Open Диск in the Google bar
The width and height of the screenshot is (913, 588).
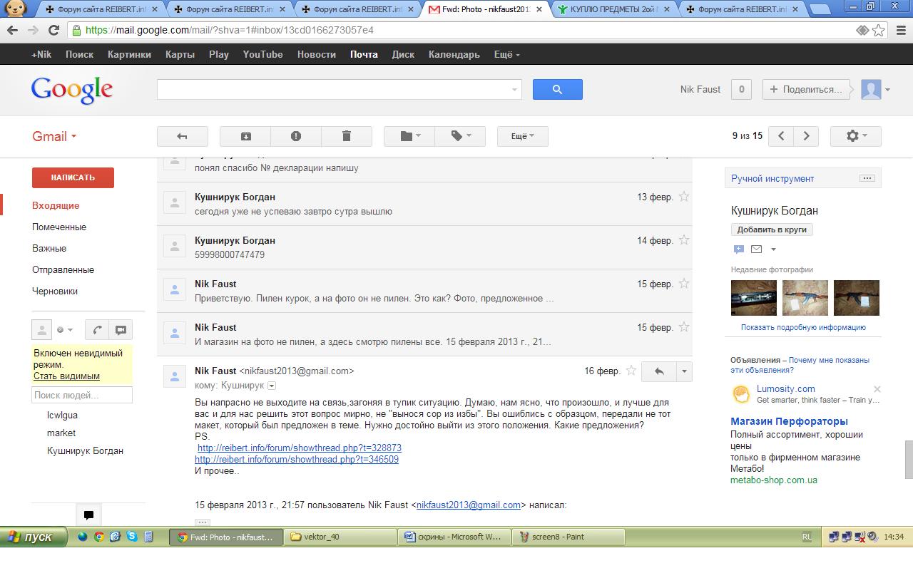tap(403, 55)
